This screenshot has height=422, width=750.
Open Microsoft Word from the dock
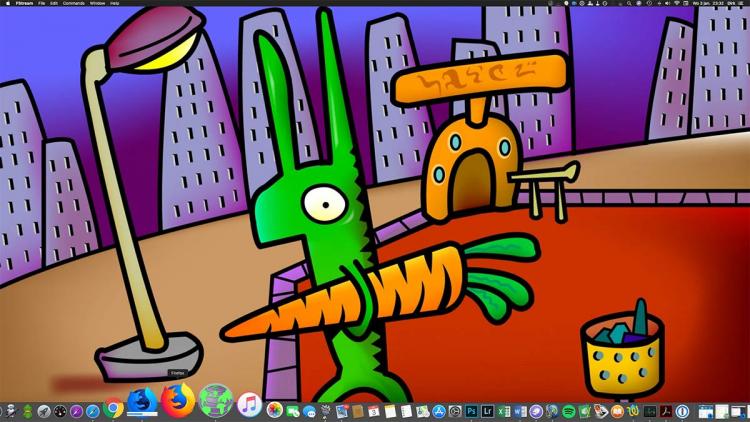[x=519, y=411]
